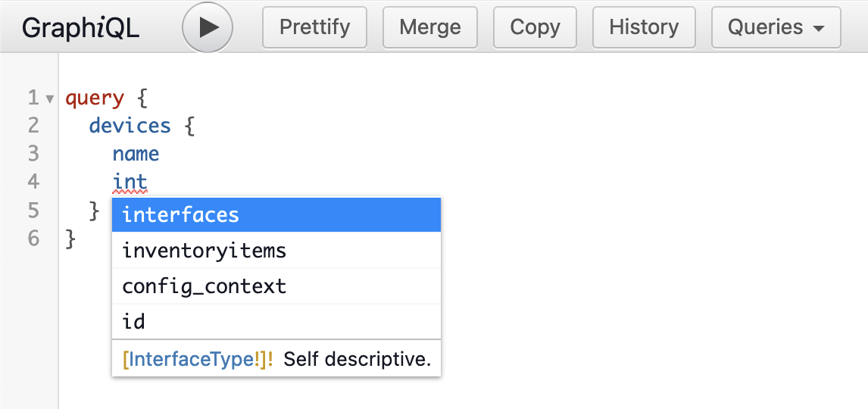
Task: Click the closing brace on line 6
Action: click(71, 238)
